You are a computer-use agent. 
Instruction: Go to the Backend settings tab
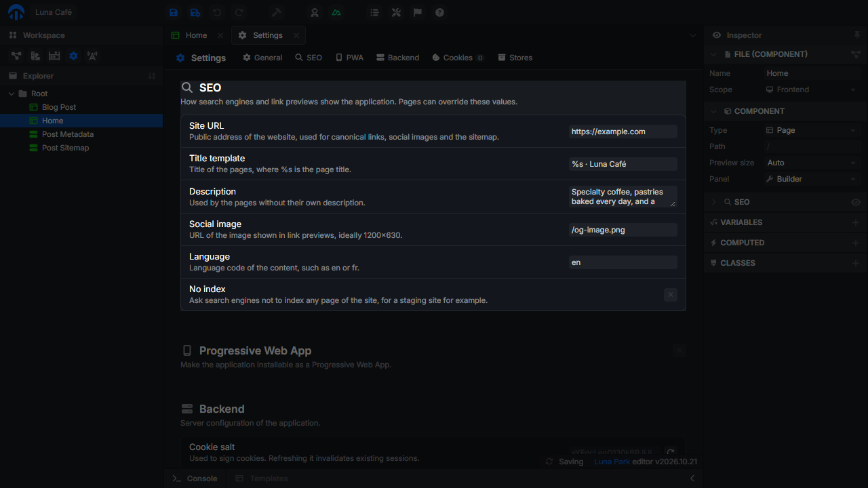(x=398, y=58)
